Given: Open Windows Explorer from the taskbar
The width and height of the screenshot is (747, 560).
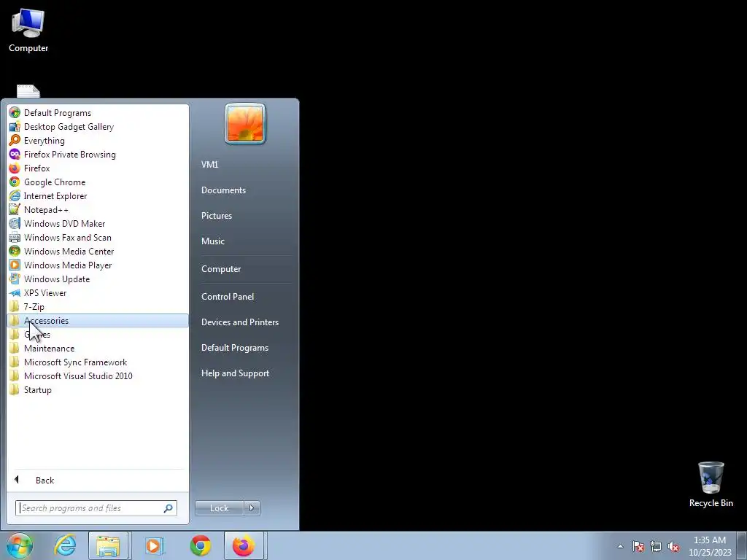Looking at the screenshot, I should click(x=108, y=545).
